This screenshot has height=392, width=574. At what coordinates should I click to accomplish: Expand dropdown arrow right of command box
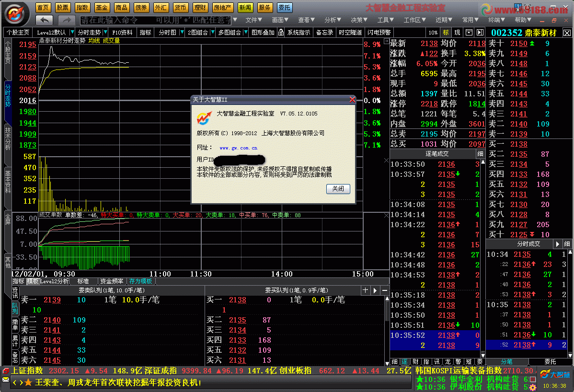pyautogui.click(x=235, y=20)
